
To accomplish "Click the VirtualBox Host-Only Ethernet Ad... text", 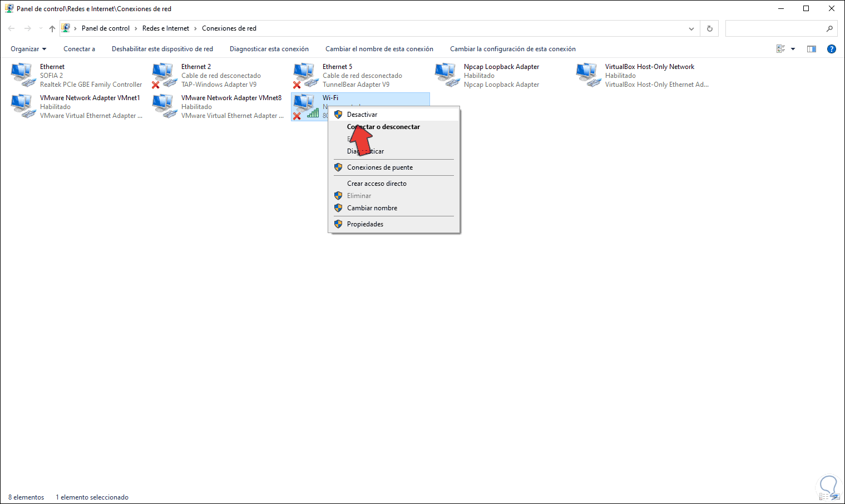I will tap(657, 85).
